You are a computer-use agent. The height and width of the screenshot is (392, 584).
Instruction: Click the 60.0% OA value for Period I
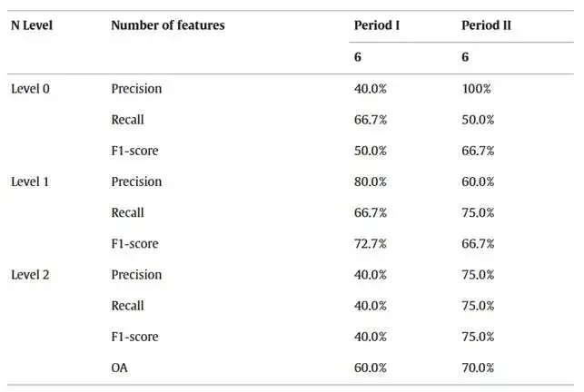point(371,367)
